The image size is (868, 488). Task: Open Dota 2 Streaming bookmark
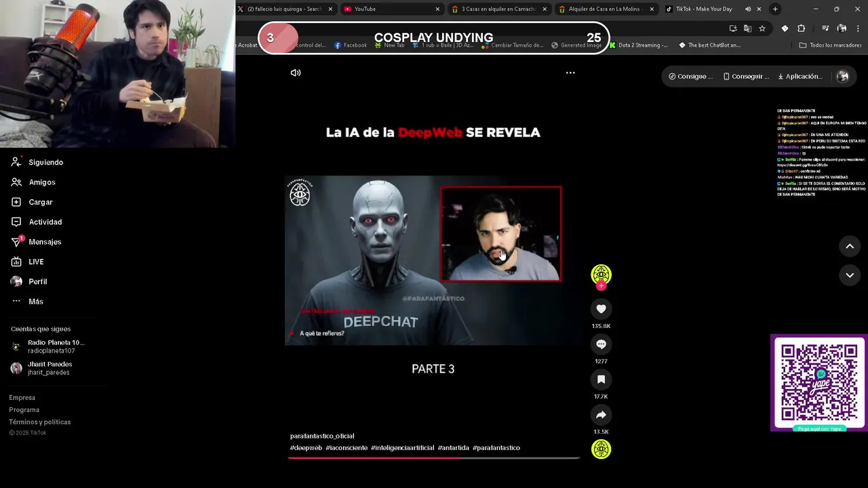[x=638, y=45]
